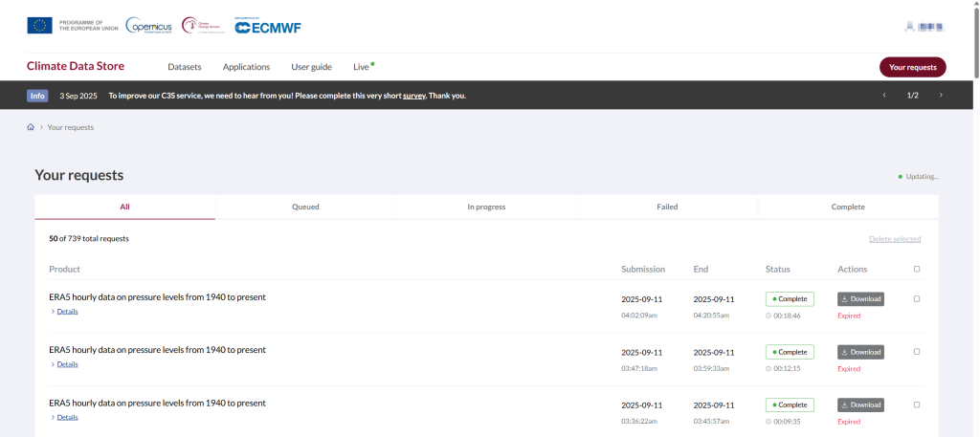This screenshot has height=437, width=980.
Task: Expand Details of the 03:36:22am request
Action: (x=67, y=417)
